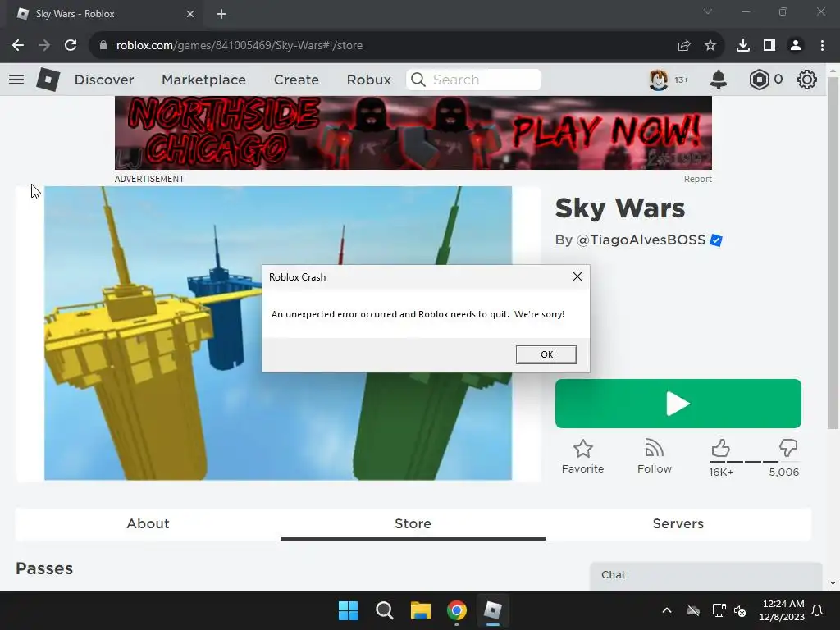Image resolution: width=840 pixels, height=630 pixels.
Task: Give Sky Wars a thumbs up
Action: click(x=720, y=448)
